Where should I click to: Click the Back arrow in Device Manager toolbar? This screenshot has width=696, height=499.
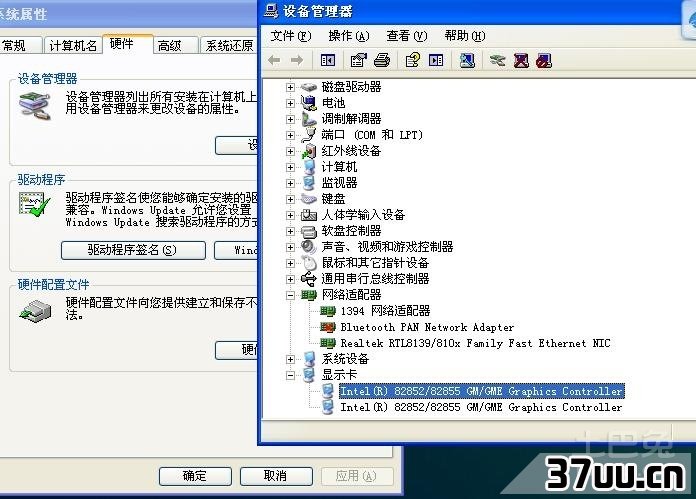[274, 60]
